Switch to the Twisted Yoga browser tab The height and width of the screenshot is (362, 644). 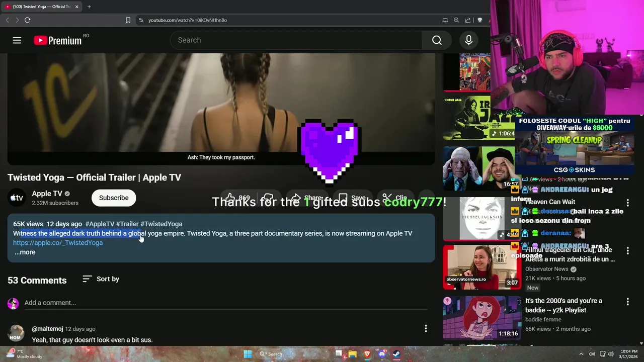point(41,7)
